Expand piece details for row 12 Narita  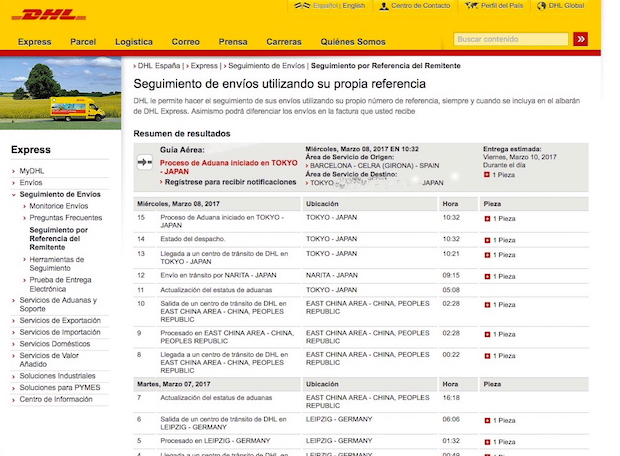coord(487,274)
